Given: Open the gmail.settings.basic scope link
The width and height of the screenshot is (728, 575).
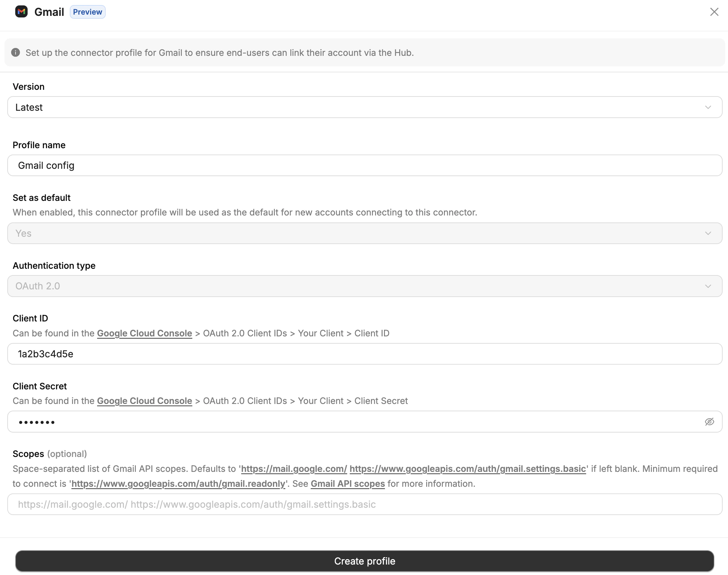Looking at the screenshot, I should [468, 469].
